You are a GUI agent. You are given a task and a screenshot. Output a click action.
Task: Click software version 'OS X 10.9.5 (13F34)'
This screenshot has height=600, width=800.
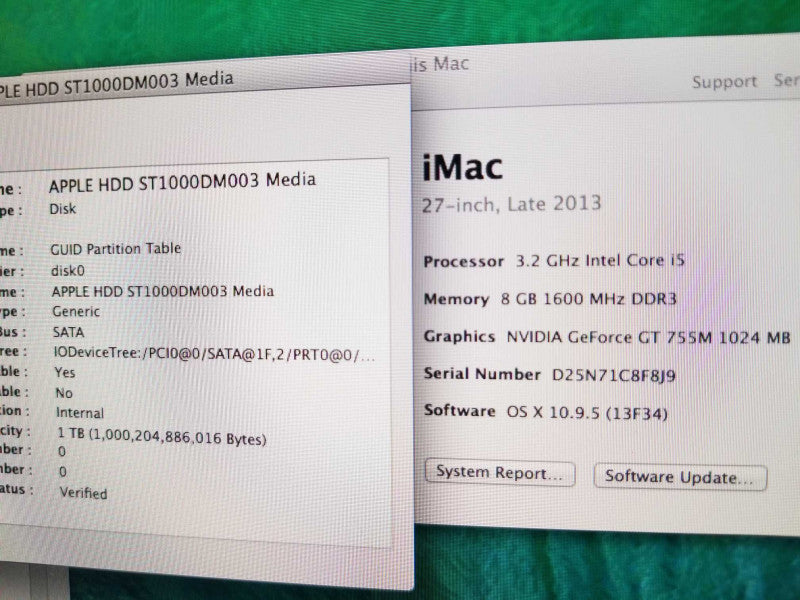point(587,412)
